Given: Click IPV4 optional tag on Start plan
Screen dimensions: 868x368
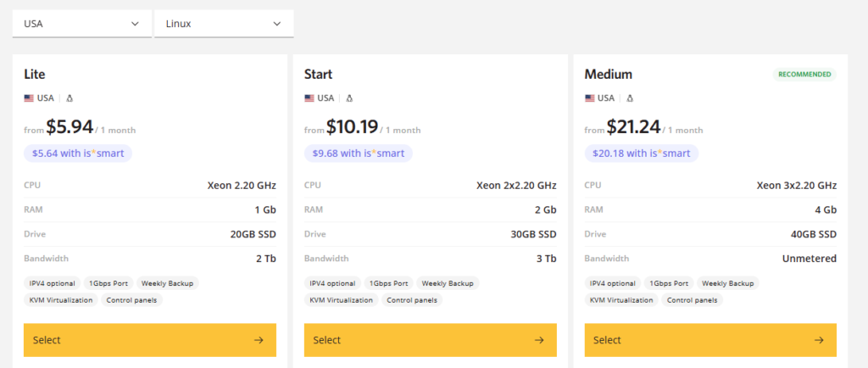Looking at the screenshot, I should [332, 283].
